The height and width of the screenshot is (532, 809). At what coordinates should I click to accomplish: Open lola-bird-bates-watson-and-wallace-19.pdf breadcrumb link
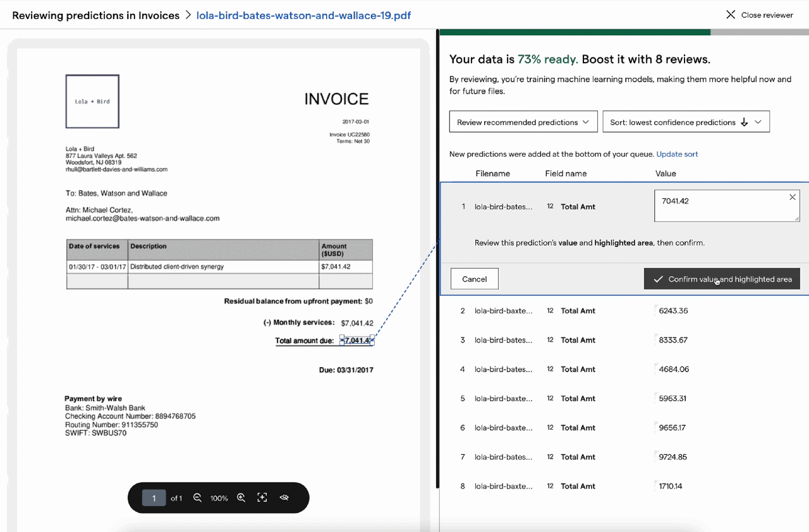coord(304,15)
